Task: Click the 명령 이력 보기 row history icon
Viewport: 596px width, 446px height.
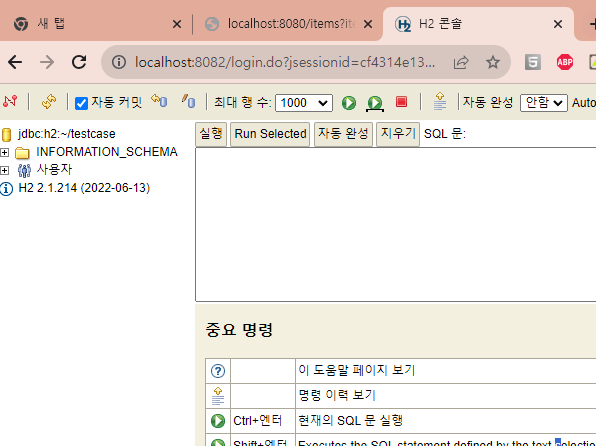Action: coord(218,396)
